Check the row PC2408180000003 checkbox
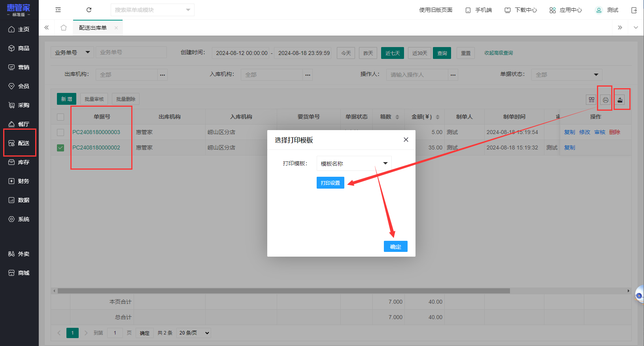Image resolution: width=644 pixels, height=346 pixels. point(60,132)
